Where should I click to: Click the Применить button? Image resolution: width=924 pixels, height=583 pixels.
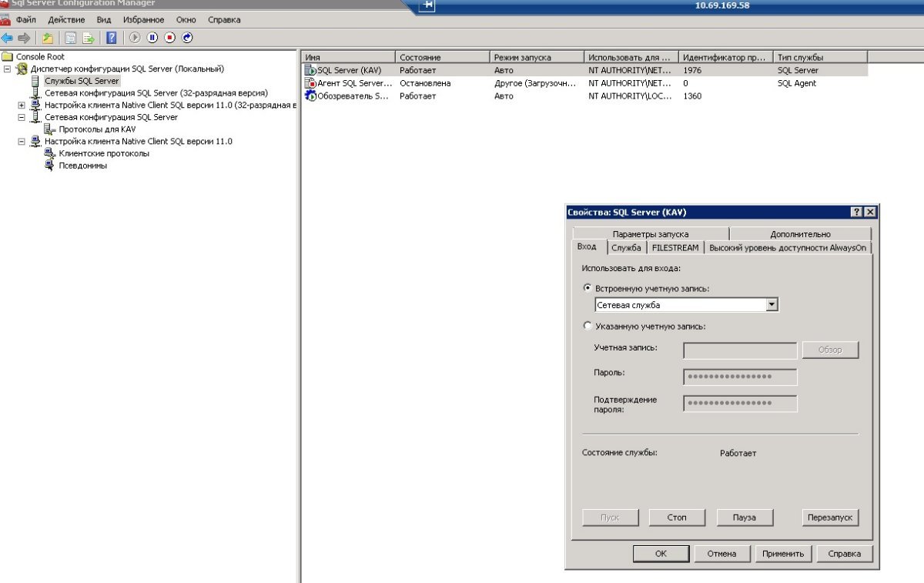pyautogui.click(x=783, y=553)
